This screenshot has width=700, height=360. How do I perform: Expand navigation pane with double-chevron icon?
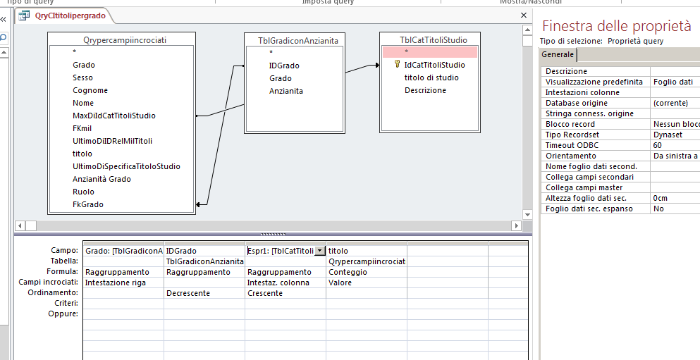pyautogui.click(x=3, y=19)
